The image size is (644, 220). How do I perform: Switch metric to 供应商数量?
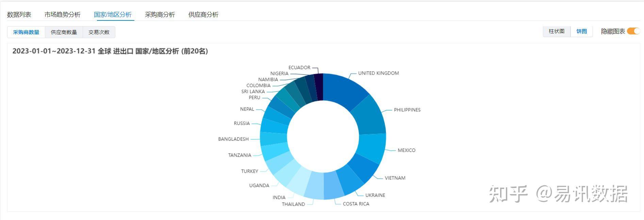tap(64, 32)
